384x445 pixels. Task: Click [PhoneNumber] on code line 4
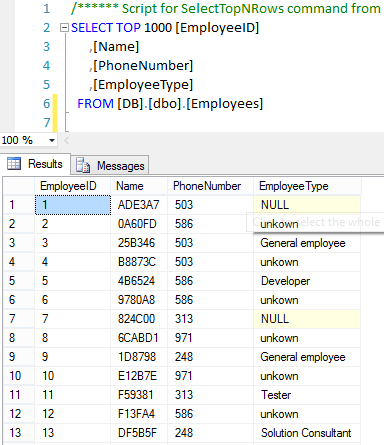coord(143,66)
